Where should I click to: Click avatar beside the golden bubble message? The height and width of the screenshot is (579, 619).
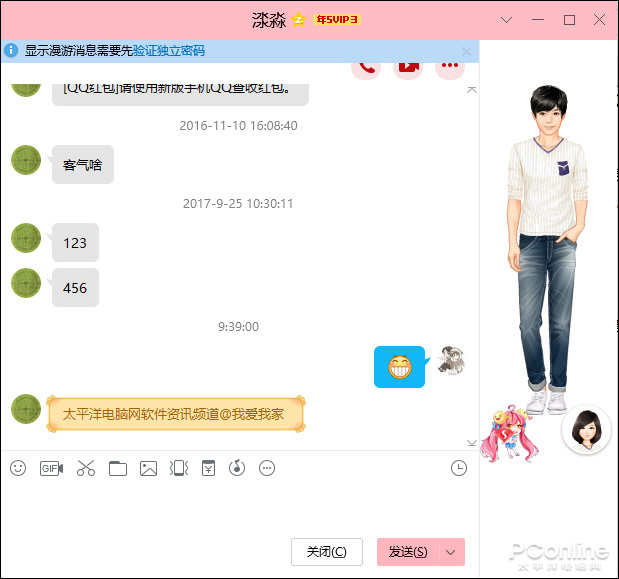coord(26,409)
